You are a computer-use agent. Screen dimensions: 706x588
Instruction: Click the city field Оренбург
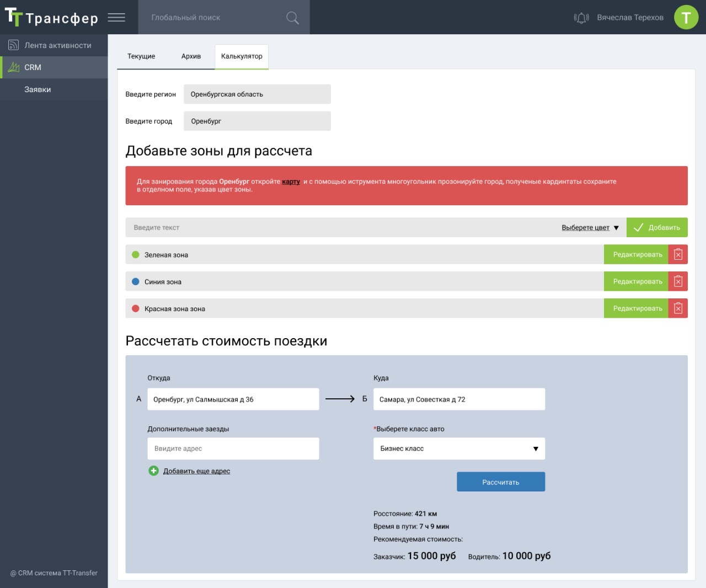pos(257,121)
